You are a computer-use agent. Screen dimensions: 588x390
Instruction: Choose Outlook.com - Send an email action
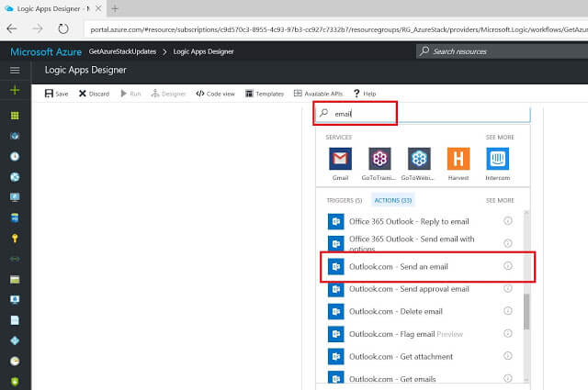click(x=420, y=266)
